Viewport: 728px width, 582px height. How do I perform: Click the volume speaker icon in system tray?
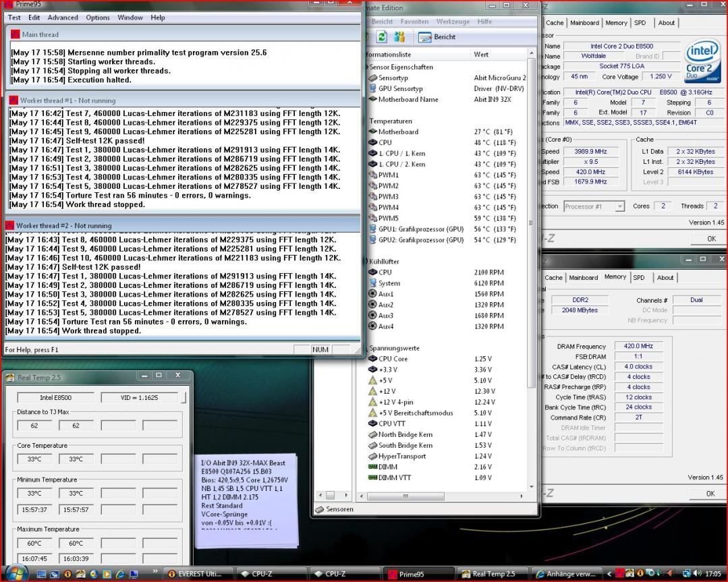click(698, 574)
